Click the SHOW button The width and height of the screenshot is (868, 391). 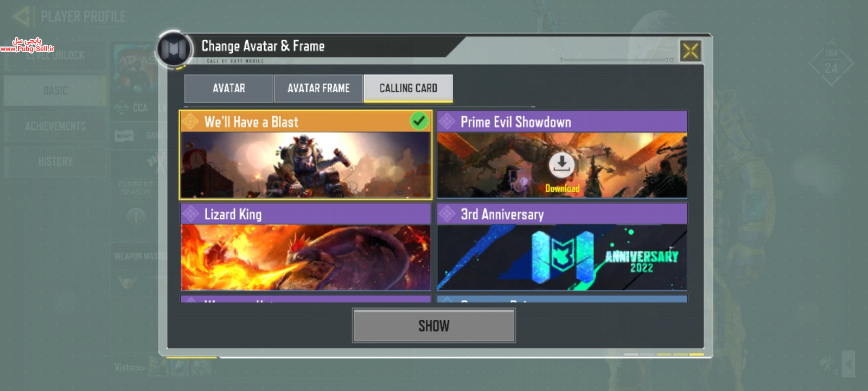click(x=434, y=326)
